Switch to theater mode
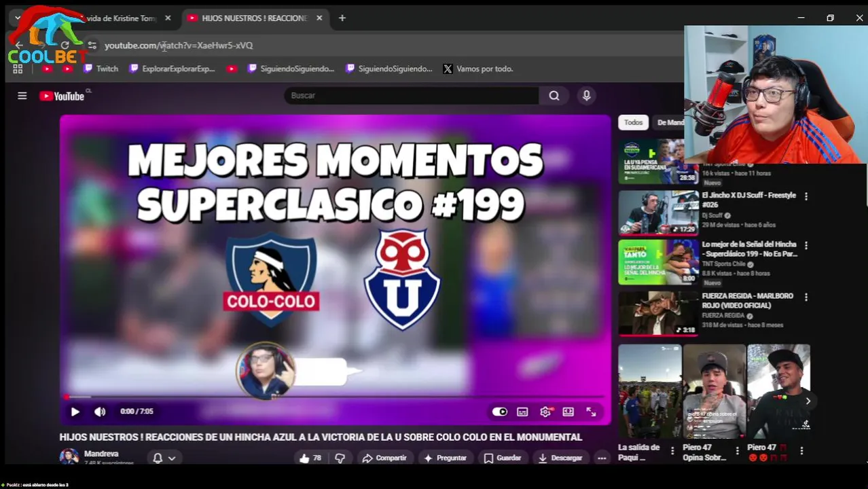 [568, 412]
